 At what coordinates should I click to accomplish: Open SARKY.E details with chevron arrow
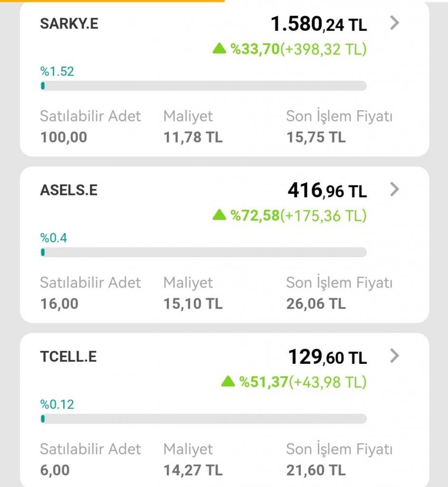point(394,23)
